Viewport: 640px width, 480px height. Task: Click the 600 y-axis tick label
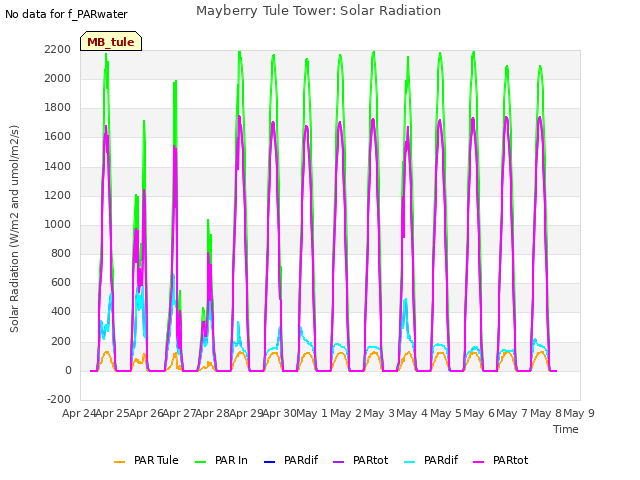[61, 283]
